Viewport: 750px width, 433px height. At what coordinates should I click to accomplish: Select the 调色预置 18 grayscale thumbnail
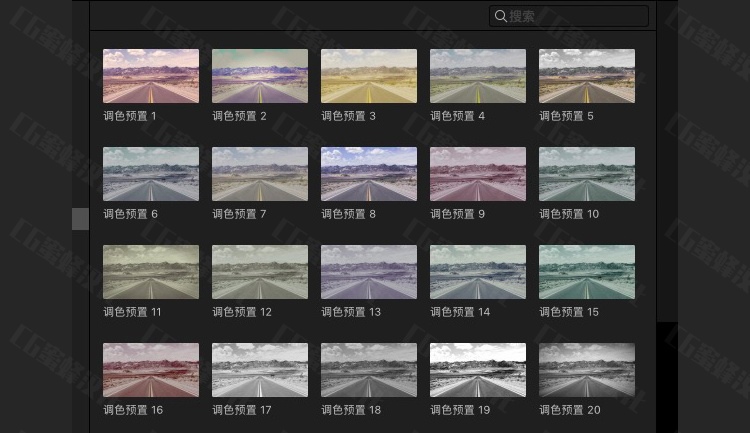pos(369,370)
